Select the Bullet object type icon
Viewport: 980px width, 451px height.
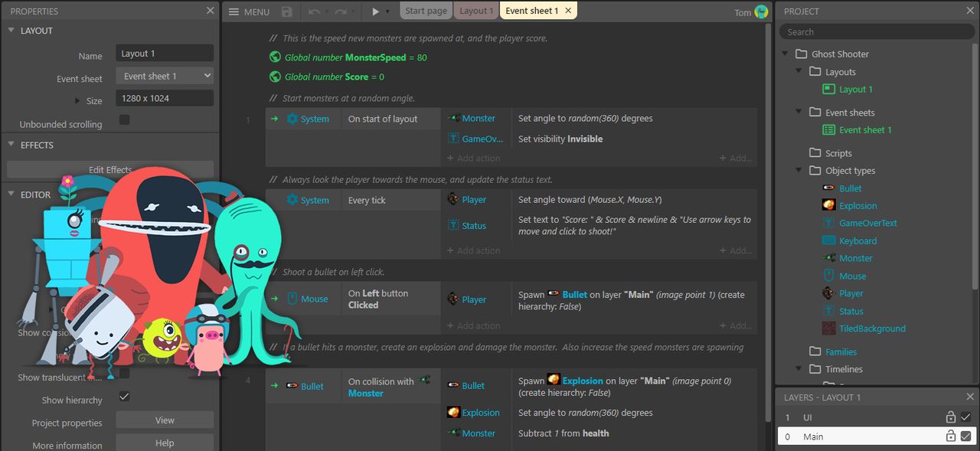(x=828, y=188)
